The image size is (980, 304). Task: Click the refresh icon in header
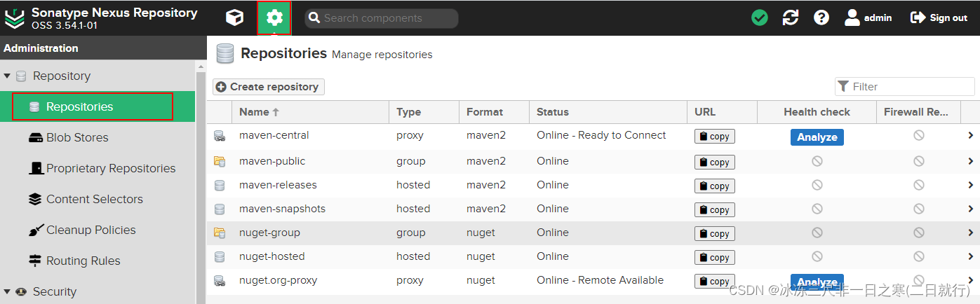pyautogui.click(x=791, y=18)
